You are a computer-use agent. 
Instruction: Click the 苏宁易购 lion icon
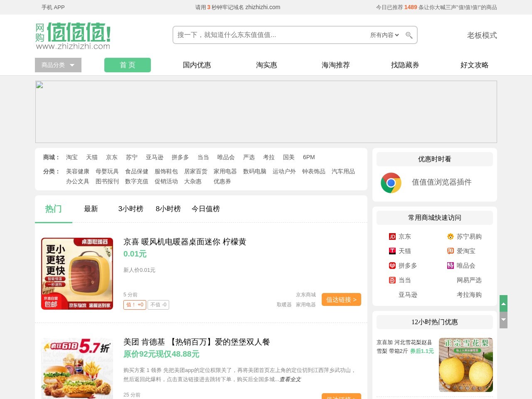(x=451, y=236)
